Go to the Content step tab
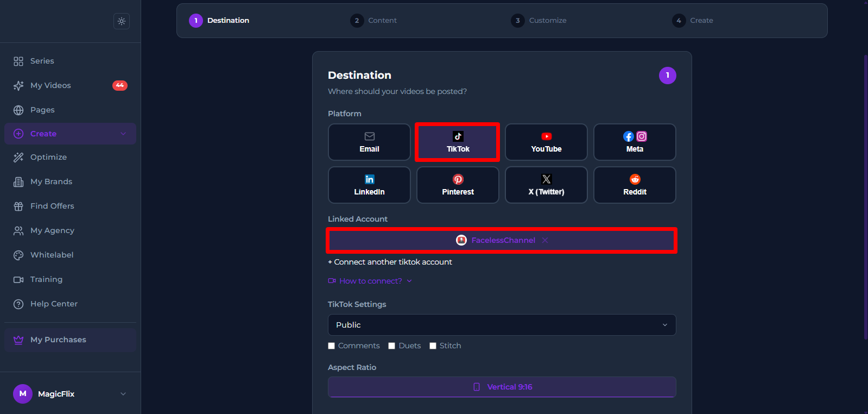 click(373, 21)
